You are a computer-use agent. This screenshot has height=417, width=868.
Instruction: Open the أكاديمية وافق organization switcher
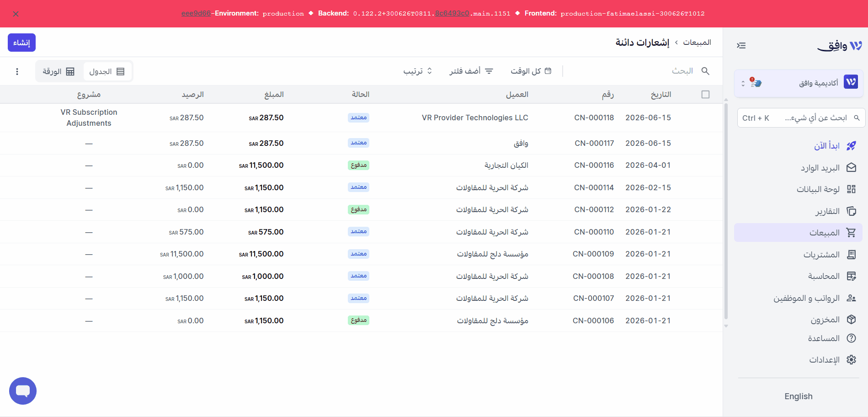point(798,83)
